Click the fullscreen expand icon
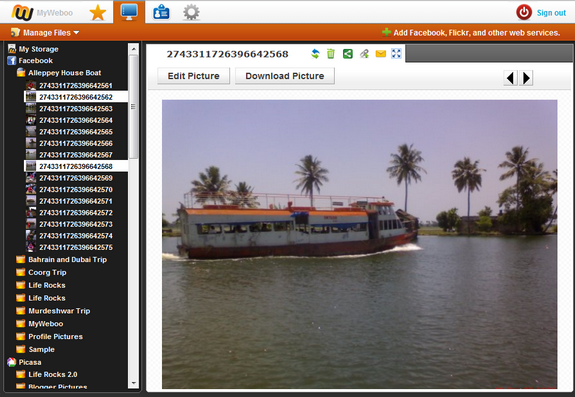Viewport: 575px width, 397px height. coord(396,54)
